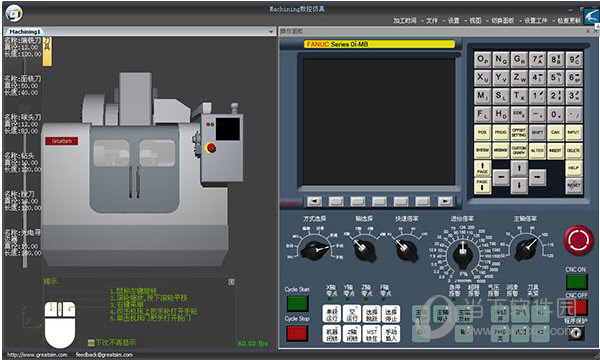
Task: Click the O/P address key on keypad
Action: (482, 60)
